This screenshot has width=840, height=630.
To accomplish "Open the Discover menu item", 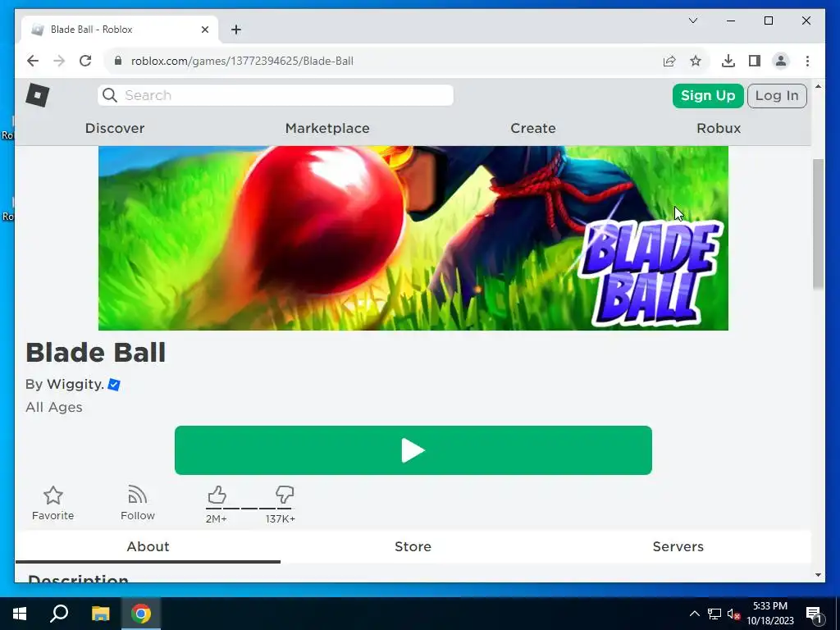I will coord(115,129).
